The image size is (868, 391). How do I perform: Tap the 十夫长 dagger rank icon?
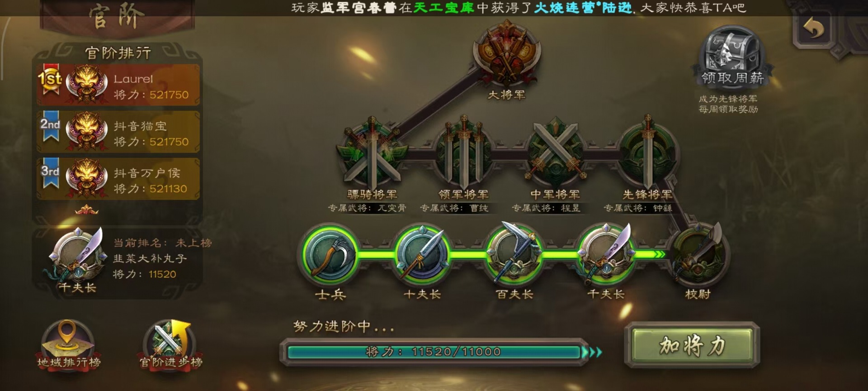[x=422, y=254]
